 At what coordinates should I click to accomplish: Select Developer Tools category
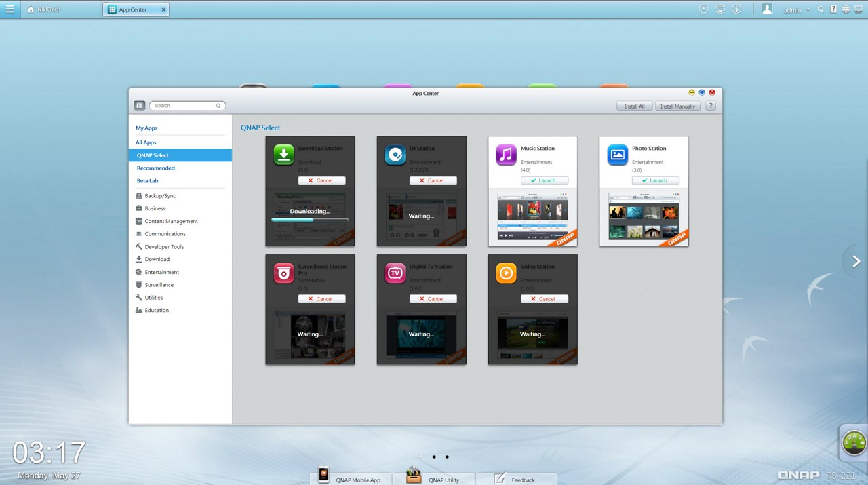coord(164,246)
